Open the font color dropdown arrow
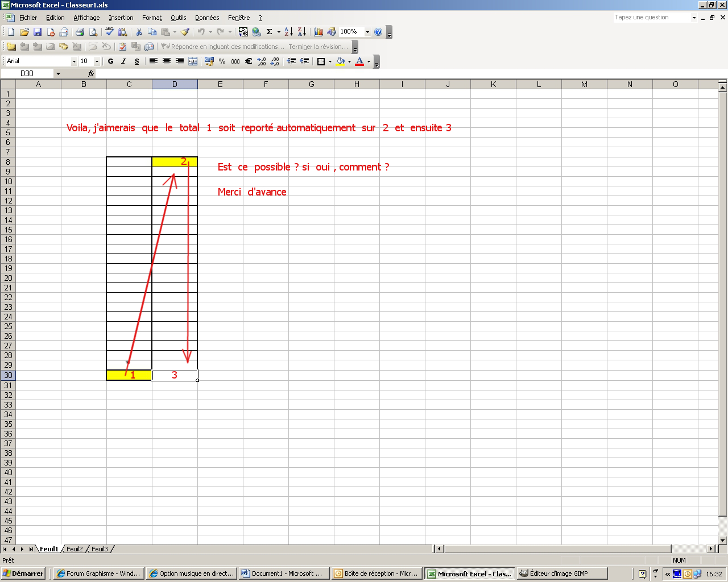 [369, 61]
